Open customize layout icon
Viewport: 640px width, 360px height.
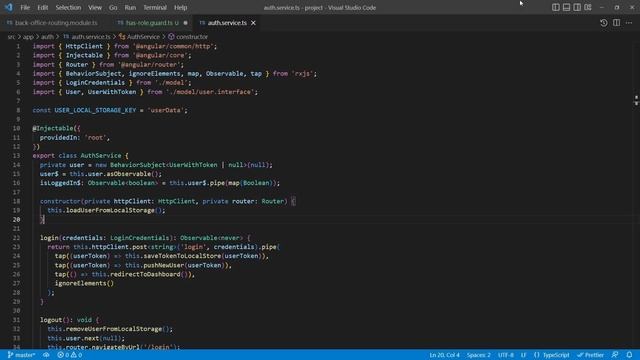pyautogui.click(x=588, y=7)
